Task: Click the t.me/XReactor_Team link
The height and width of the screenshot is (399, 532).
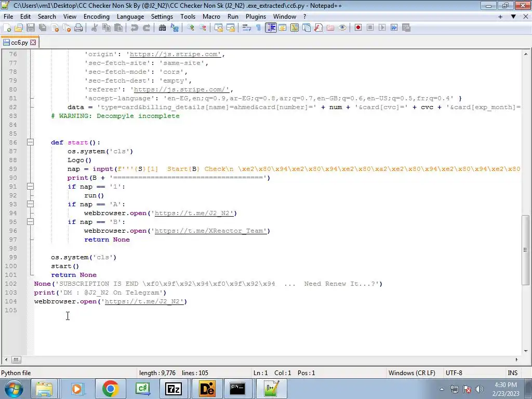Action: pyautogui.click(x=210, y=231)
